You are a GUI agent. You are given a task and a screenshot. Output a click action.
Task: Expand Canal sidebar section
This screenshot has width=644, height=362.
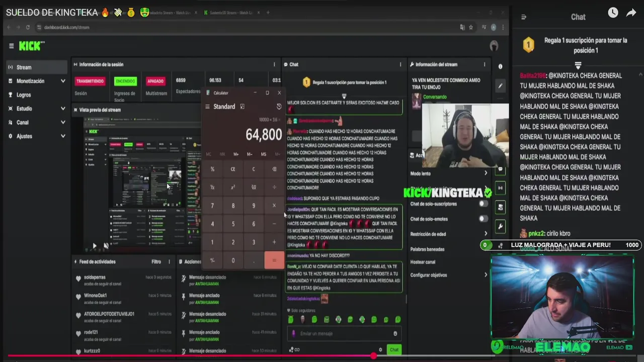37,122
